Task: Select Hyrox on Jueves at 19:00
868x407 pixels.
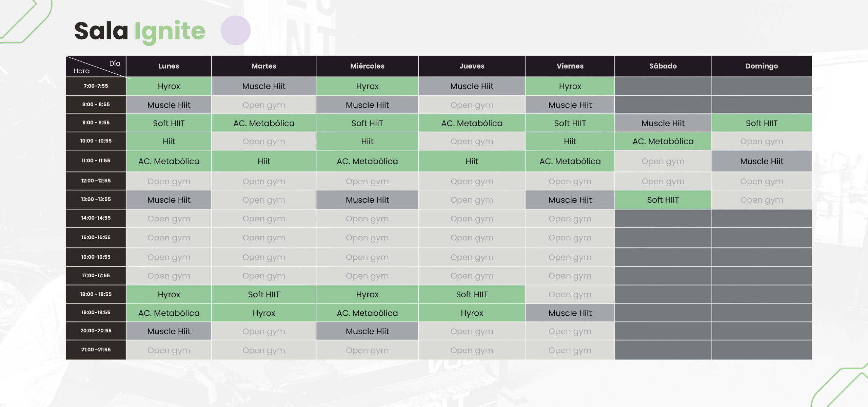Action: [472, 313]
